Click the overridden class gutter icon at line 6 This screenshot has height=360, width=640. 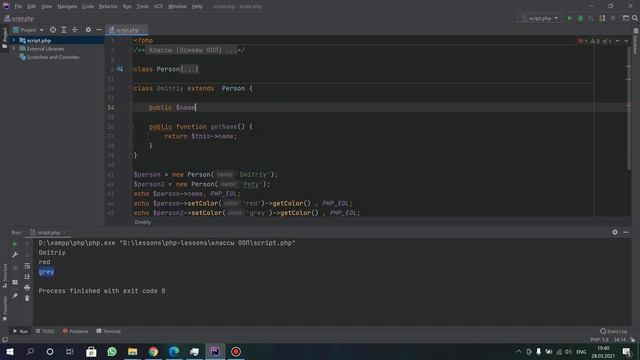pos(120,69)
